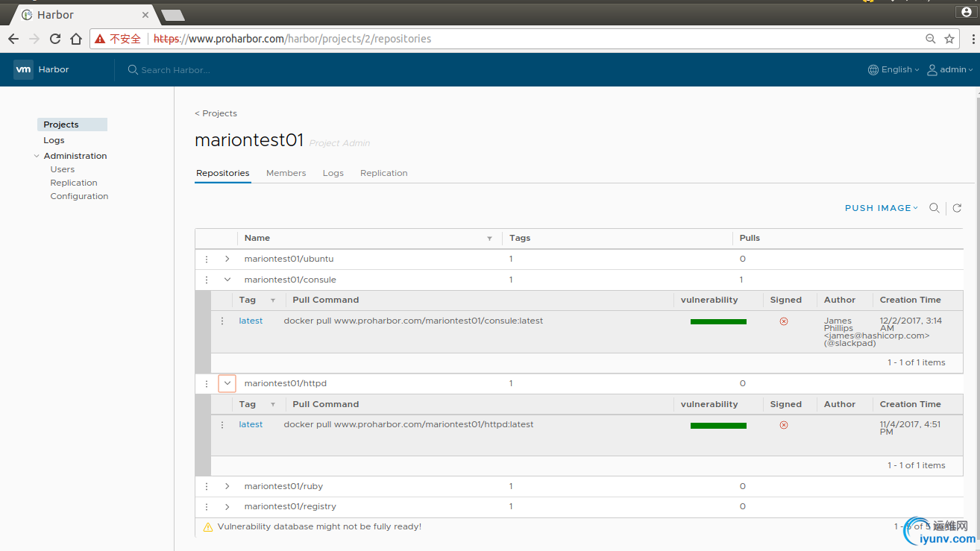The image size is (980, 551).
Task: Refresh the repositories list
Action: (x=957, y=208)
